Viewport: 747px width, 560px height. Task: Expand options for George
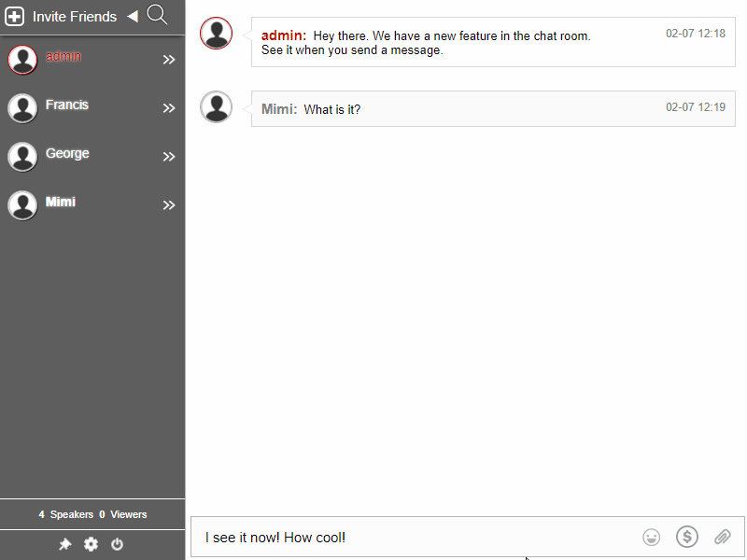(169, 156)
